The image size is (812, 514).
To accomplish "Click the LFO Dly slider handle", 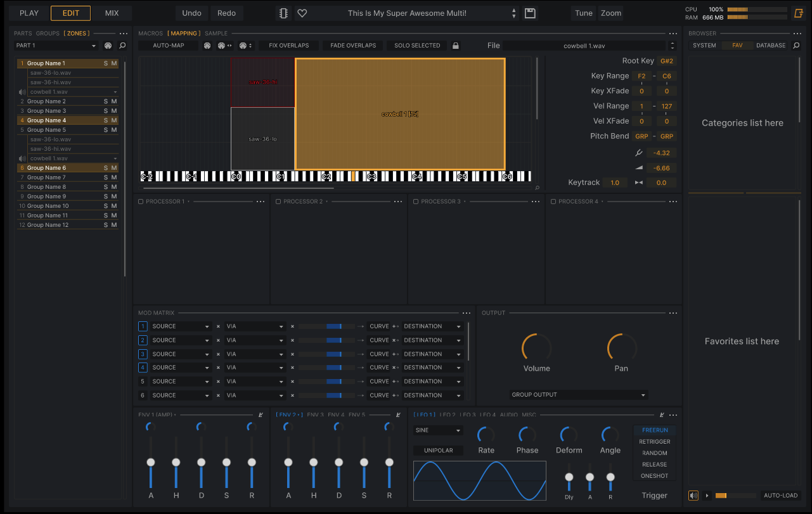I will [x=569, y=477].
